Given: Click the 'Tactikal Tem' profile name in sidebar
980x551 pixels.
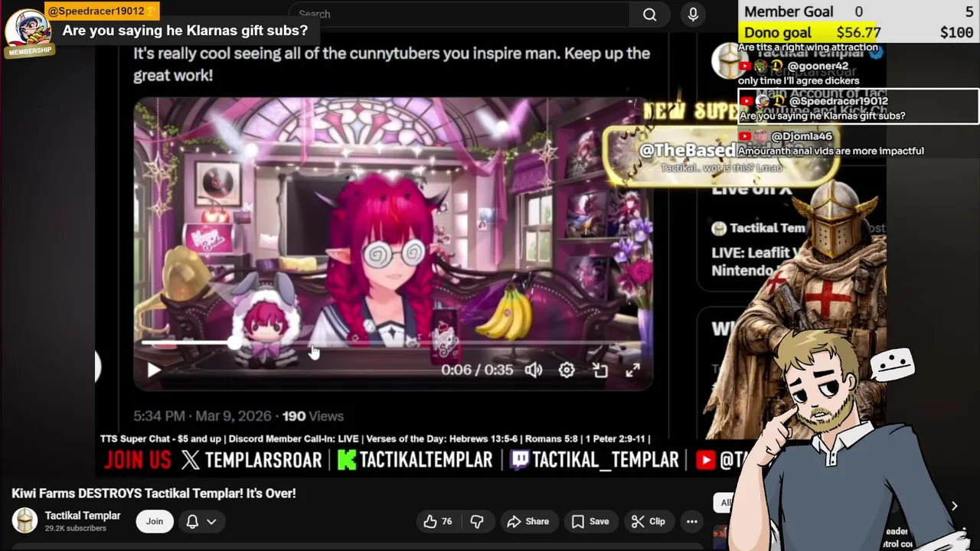Looking at the screenshot, I should click(767, 228).
